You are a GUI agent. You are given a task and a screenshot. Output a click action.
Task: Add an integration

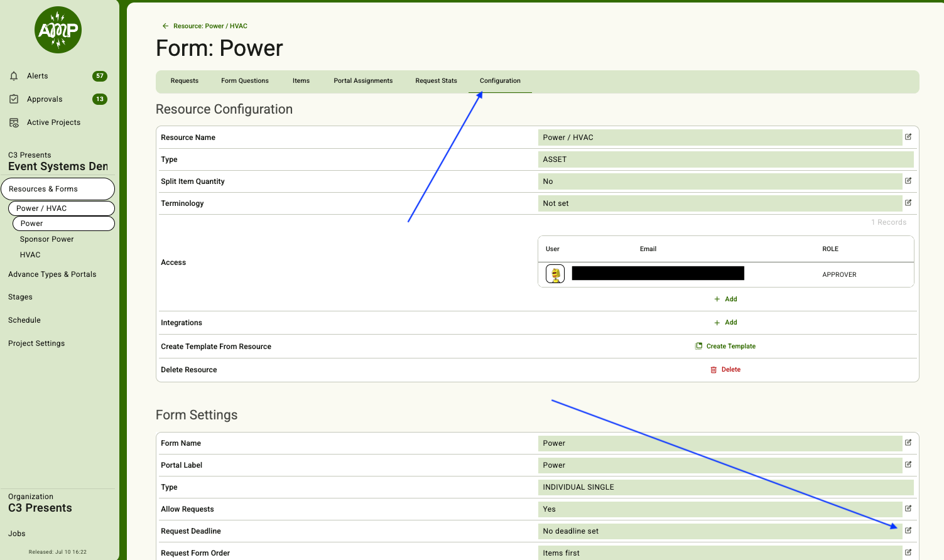pyautogui.click(x=725, y=323)
